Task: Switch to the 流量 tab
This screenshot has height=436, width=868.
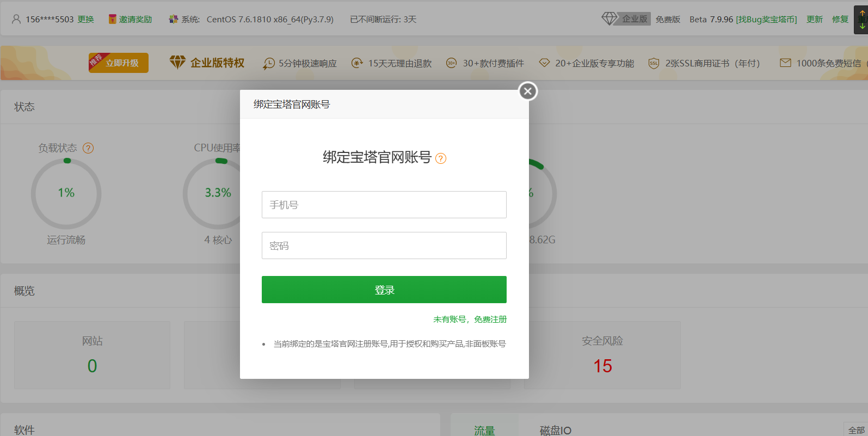Action: click(x=484, y=430)
